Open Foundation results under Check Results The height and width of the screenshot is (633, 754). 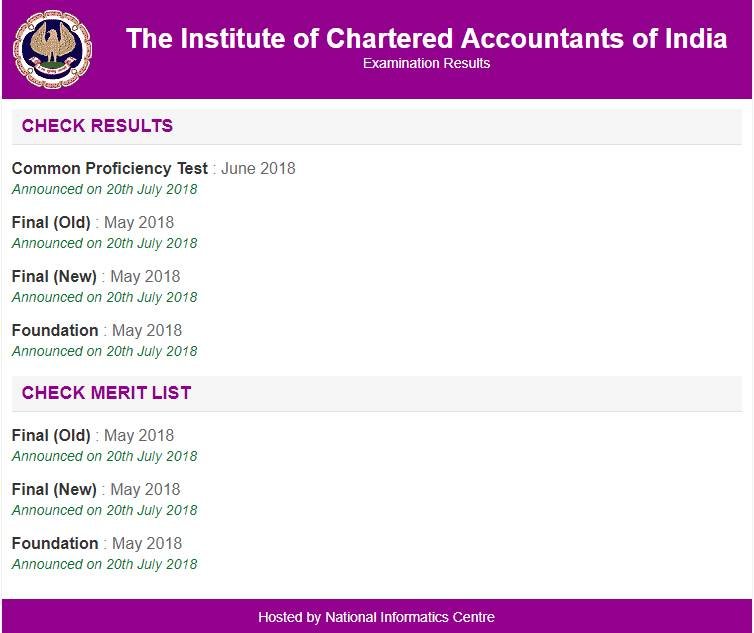(96, 330)
